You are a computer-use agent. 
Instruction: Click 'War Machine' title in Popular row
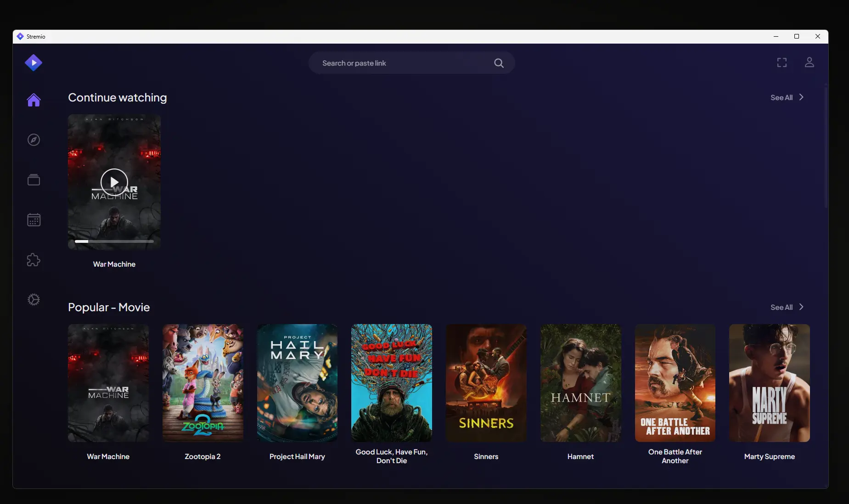[108, 456]
